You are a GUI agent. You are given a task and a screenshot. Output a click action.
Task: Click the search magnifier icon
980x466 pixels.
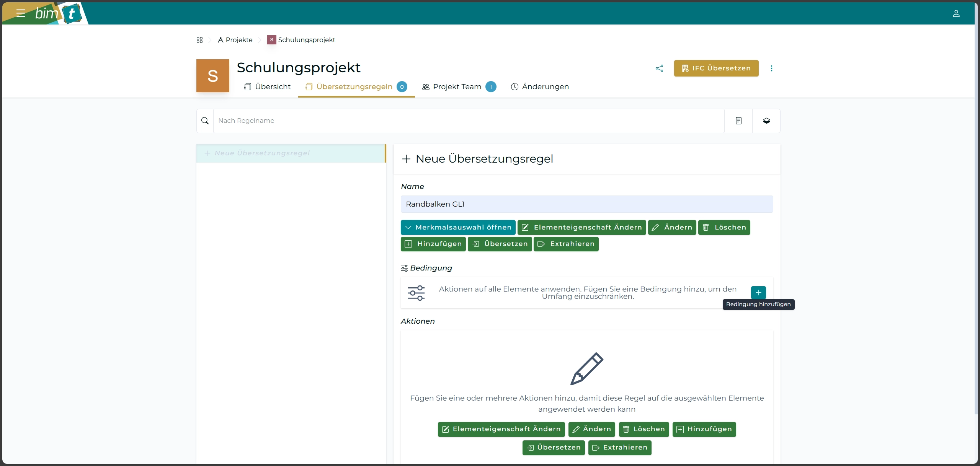pyautogui.click(x=205, y=121)
